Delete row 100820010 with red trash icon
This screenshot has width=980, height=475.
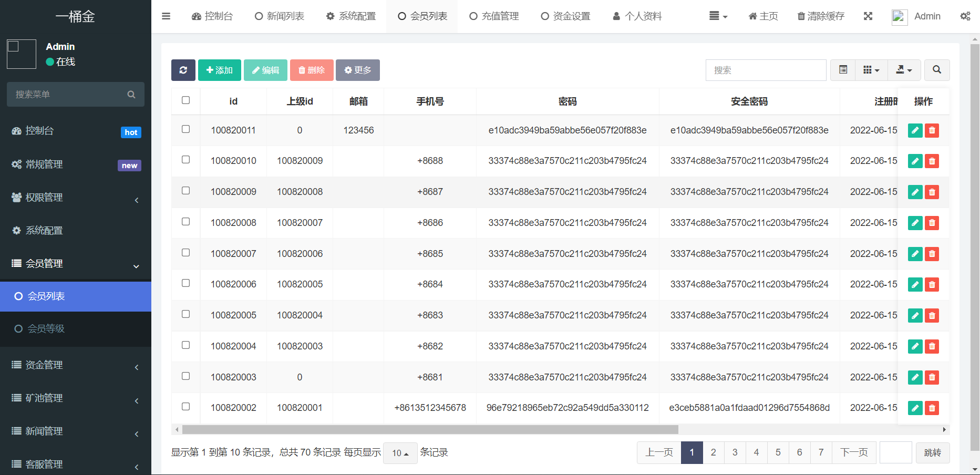[932, 161]
